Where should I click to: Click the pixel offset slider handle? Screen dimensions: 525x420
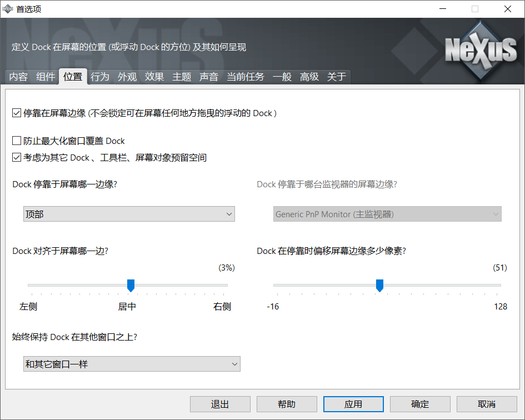(379, 285)
